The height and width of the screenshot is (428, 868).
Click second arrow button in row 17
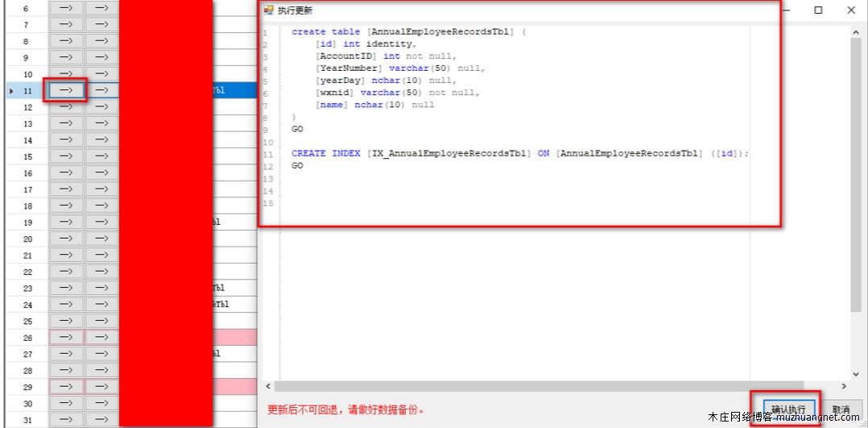[x=101, y=189]
